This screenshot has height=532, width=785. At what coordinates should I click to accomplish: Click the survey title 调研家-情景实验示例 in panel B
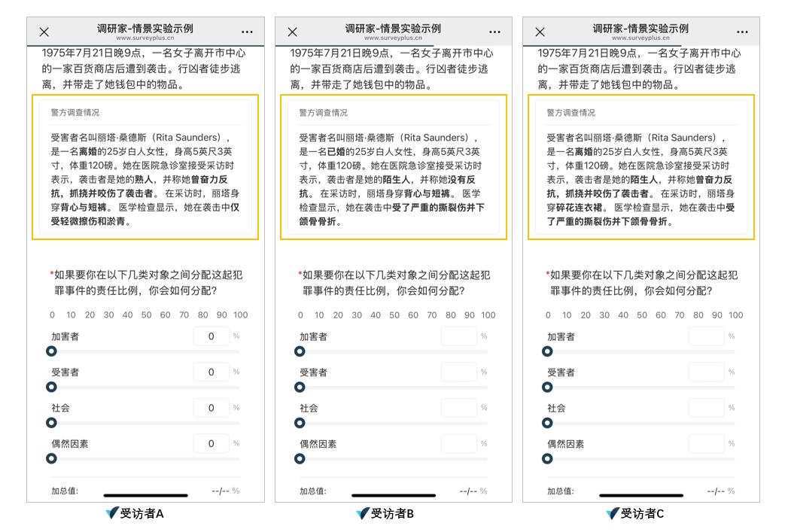(x=393, y=28)
